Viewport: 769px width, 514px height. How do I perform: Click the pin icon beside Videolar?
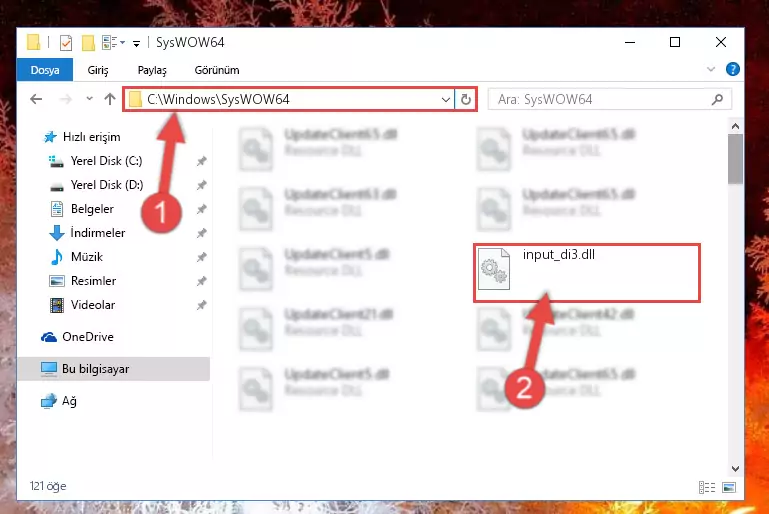pos(201,305)
